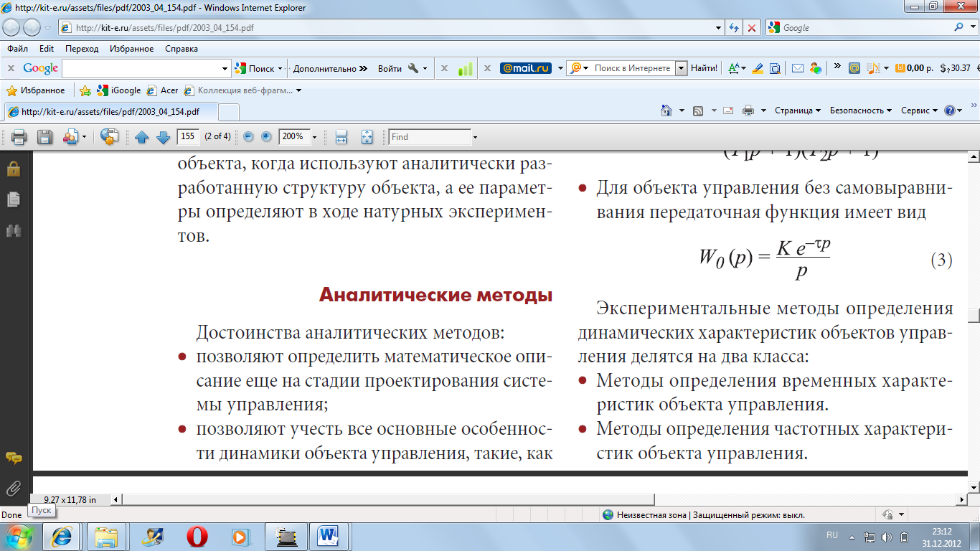The height and width of the screenshot is (551, 980).
Task: Open the Pages thumbnails panel in sidebar
Action: [x=14, y=199]
